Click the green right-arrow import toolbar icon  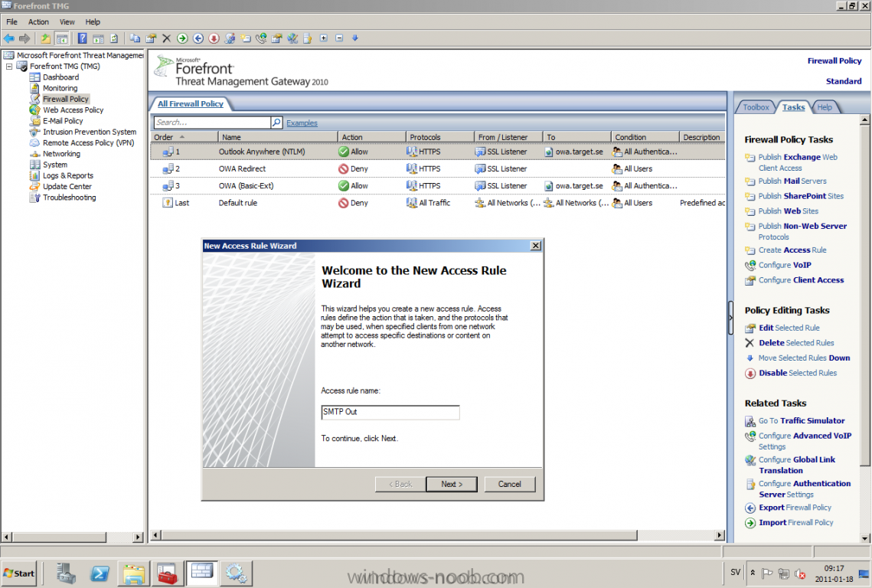pos(182,38)
